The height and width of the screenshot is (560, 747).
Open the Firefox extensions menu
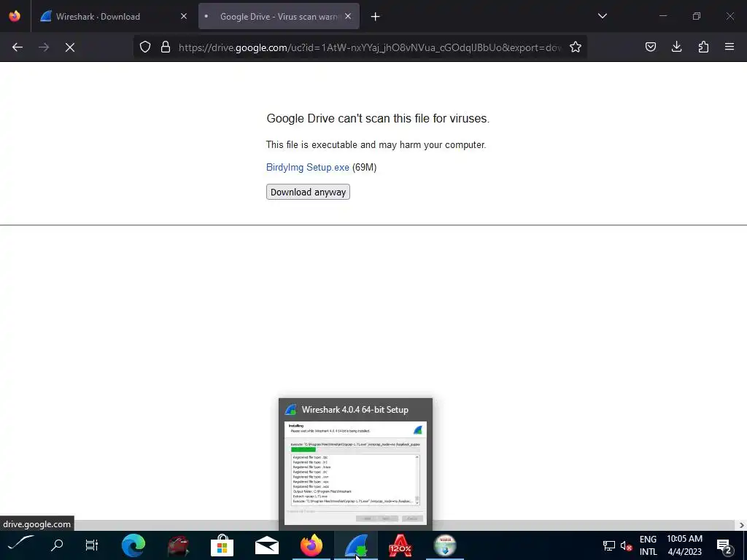703,47
